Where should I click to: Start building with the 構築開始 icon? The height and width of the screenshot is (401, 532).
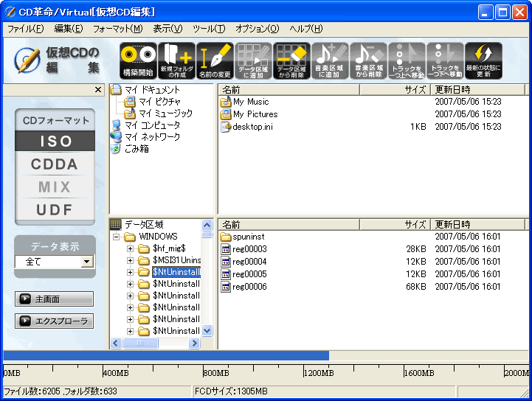[138, 60]
